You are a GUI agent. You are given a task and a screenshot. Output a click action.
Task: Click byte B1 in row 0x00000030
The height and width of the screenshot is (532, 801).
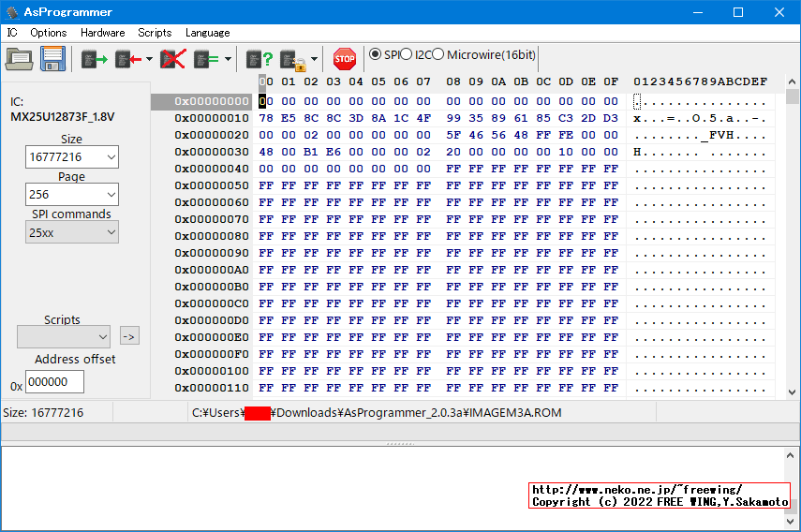[x=311, y=152]
